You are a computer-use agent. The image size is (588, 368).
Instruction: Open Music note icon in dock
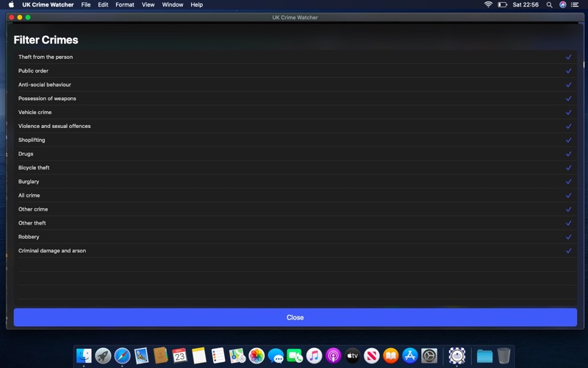pyautogui.click(x=315, y=355)
